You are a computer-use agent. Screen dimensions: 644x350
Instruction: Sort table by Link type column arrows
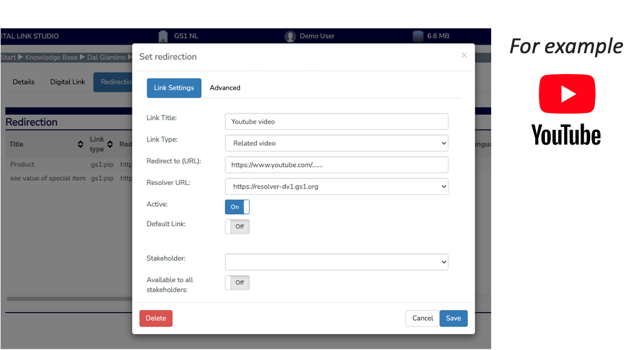(x=110, y=144)
